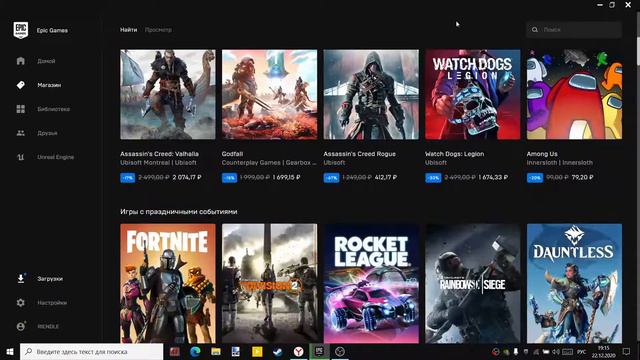The width and height of the screenshot is (640, 360).
Task: Click the taskbar clock showing 19:15
Action: pyautogui.click(x=603, y=351)
